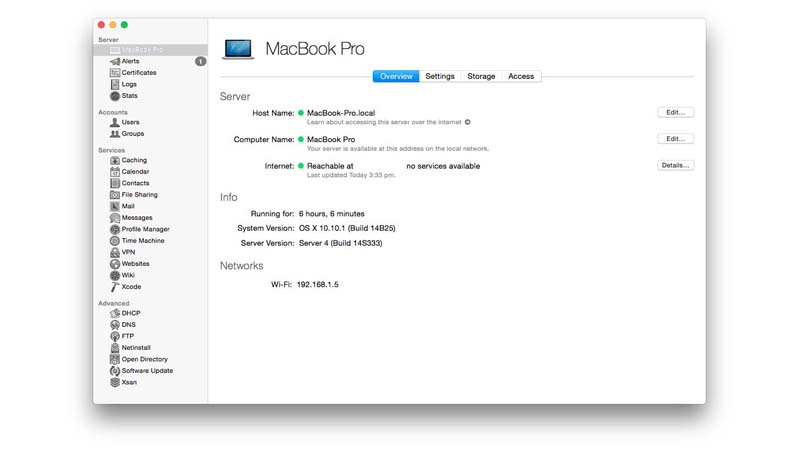
Task: Click Edit button for Host Name
Action: 676,112
